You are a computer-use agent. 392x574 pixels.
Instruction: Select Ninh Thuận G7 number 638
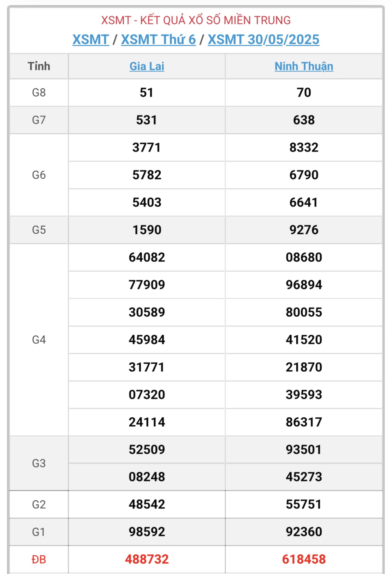(x=304, y=120)
